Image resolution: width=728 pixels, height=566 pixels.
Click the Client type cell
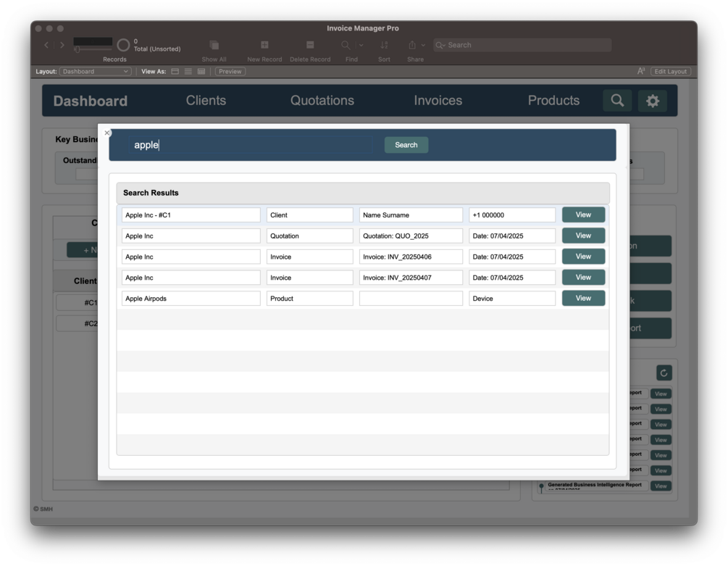pyautogui.click(x=310, y=215)
